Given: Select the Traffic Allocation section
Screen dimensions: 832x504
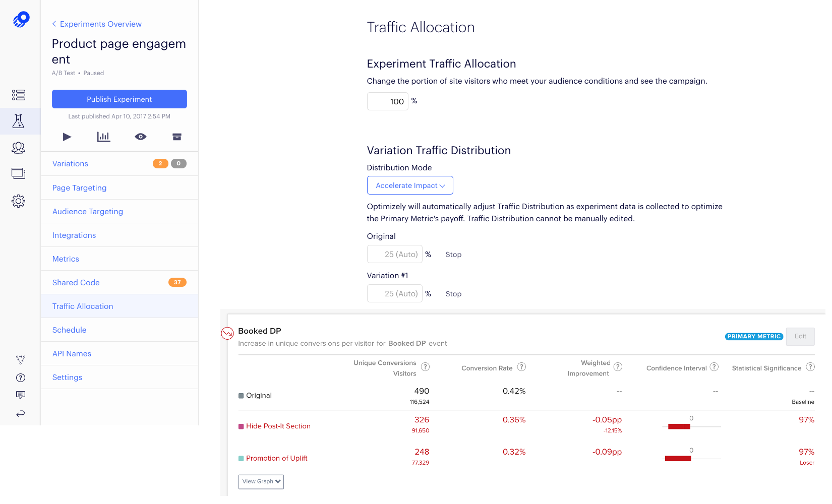Looking at the screenshot, I should tap(120, 306).
